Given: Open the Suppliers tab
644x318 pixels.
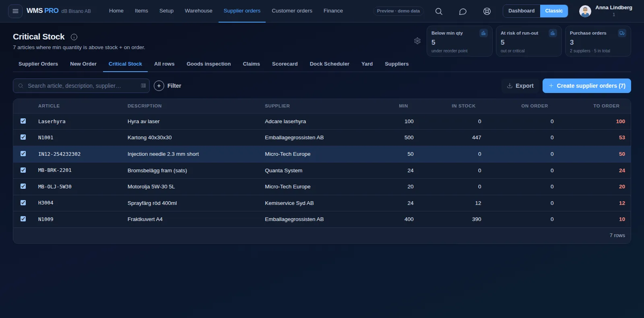Looking at the screenshot, I should tap(396, 64).
